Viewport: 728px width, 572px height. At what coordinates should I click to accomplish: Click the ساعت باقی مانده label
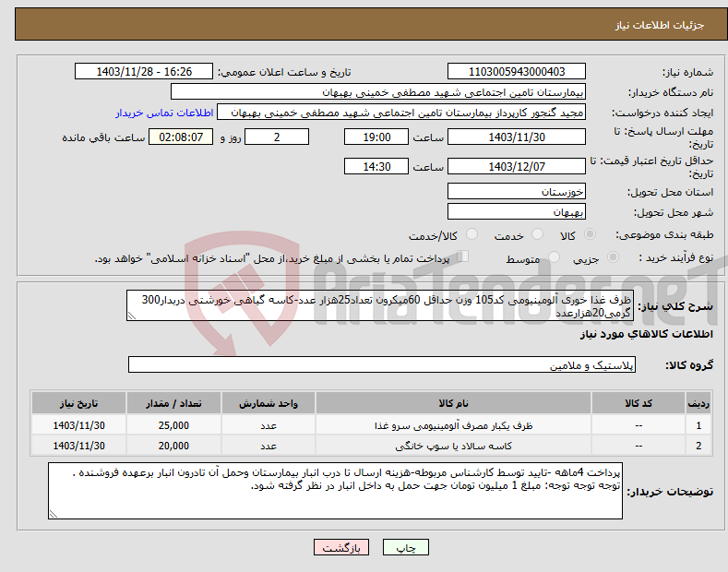tap(103, 137)
